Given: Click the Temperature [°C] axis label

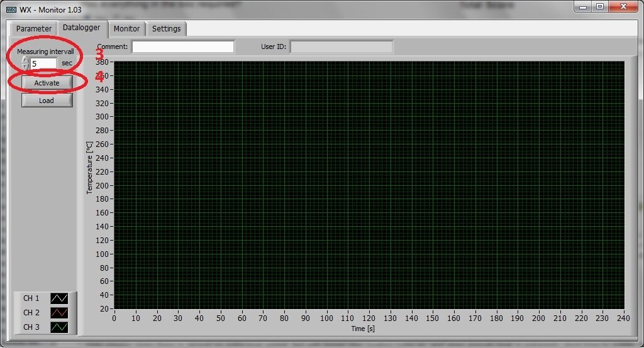Looking at the screenshot, I should coord(89,168).
